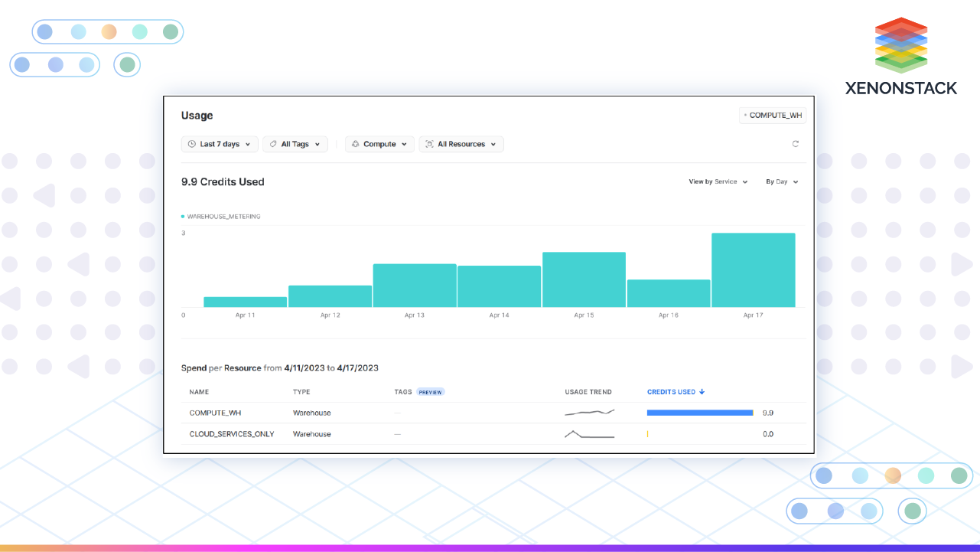Open the By Day granularity dropdown
This screenshot has width=980, height=552.
point(782,182)
